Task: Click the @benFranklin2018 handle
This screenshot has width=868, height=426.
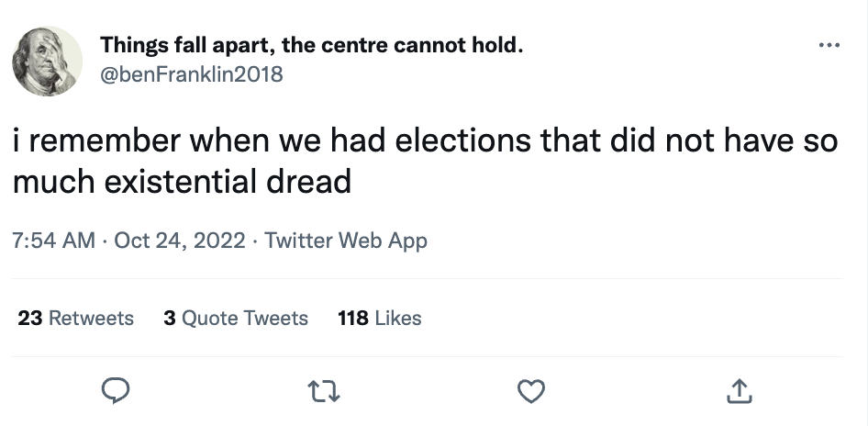Action: [x=191, y=73]
